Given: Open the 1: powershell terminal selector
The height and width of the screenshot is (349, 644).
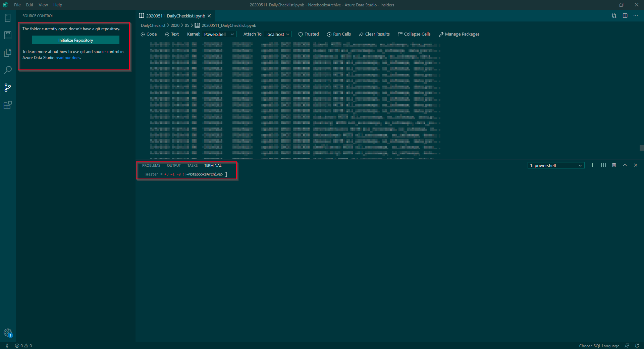Looking at the screenshot, I should [x=555, y=165].
